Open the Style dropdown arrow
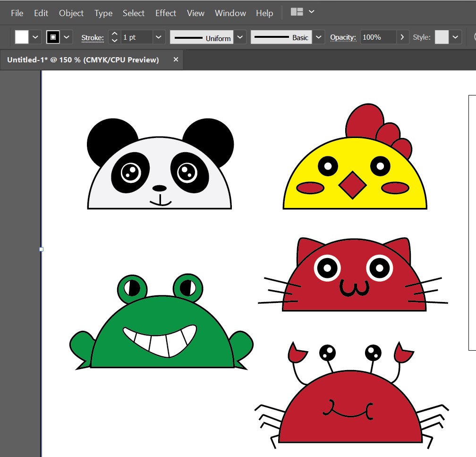This screenshot has height=457, width=476. point(455,37)
